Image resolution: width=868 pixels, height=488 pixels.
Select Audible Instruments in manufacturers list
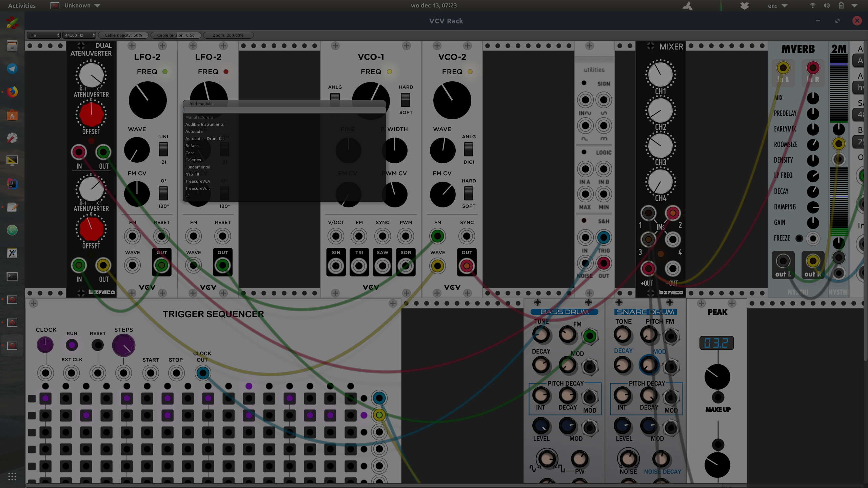(x=204, y=124)
